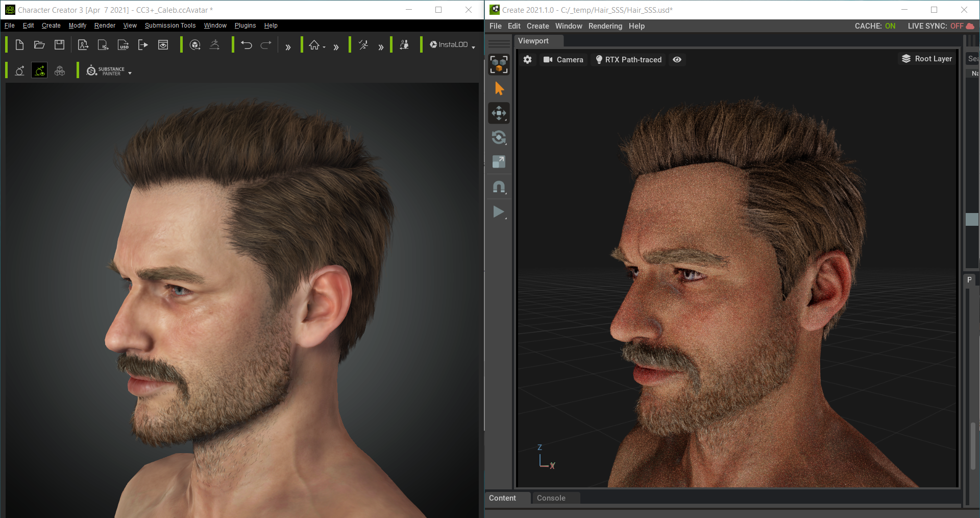This screenshot has width=980, height=518.
Task: Save project with floppy disk icon
Action: (60, 45)
